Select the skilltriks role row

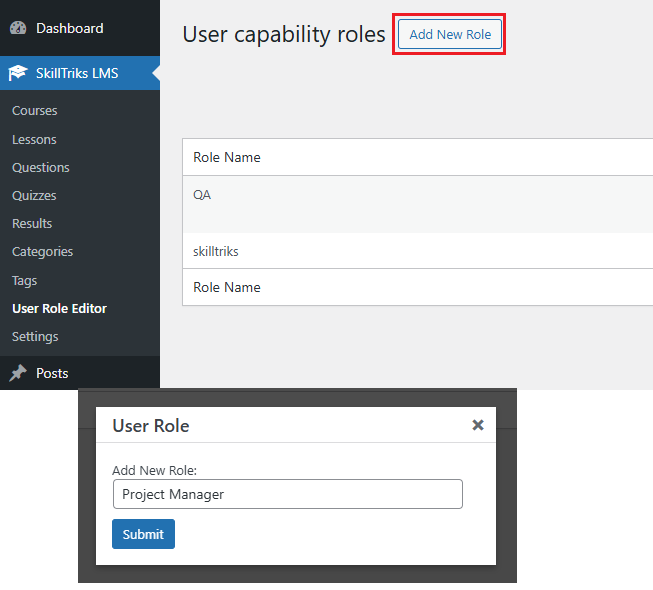point(215,251)
